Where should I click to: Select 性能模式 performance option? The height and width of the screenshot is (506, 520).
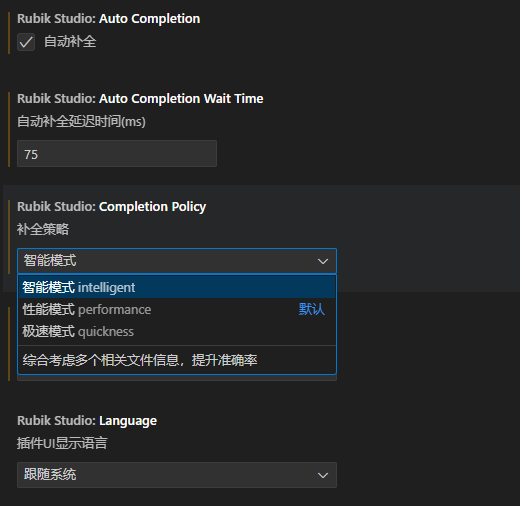(x=177, y=309)
